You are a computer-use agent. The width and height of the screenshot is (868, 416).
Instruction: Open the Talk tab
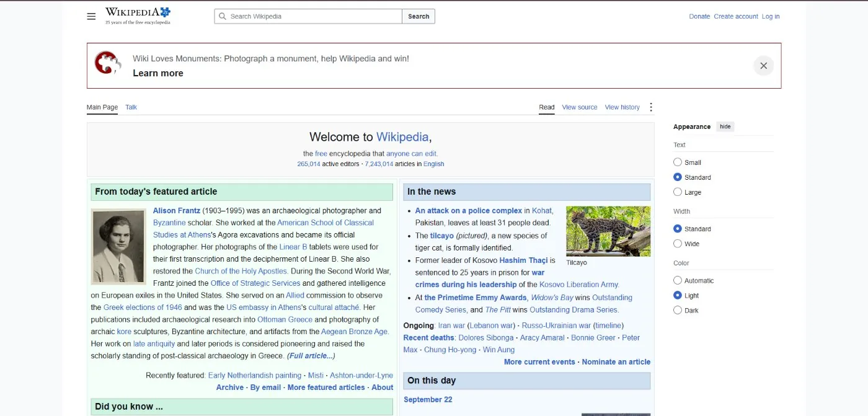pos(131,107)
